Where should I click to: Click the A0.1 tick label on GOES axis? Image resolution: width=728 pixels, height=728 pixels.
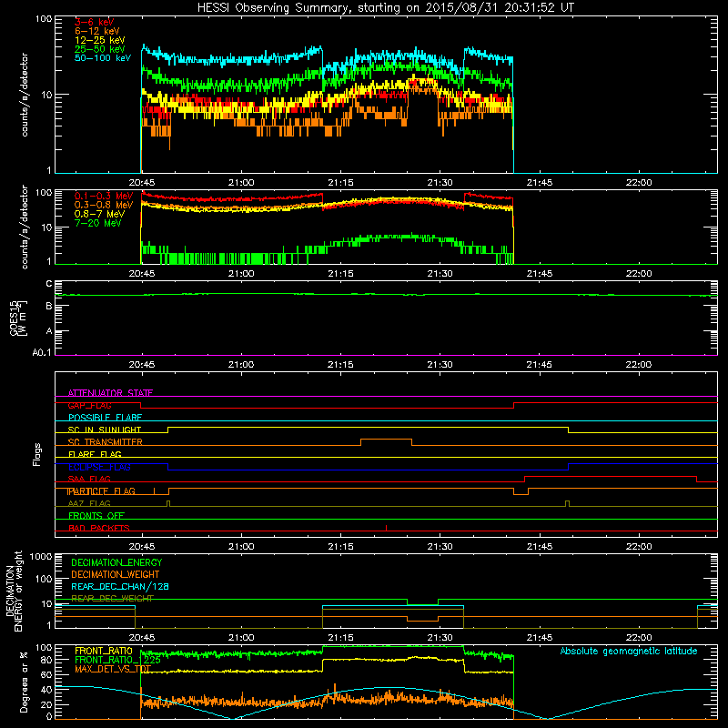point(42,352)
